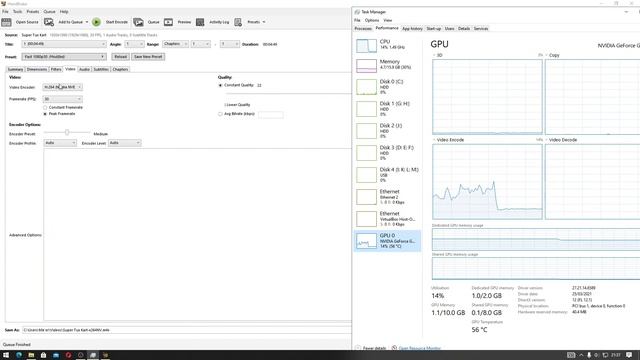This screenshot has height=360, width=640.
Task: Open the Queue toolbar icon
Action: coord(138,22)
